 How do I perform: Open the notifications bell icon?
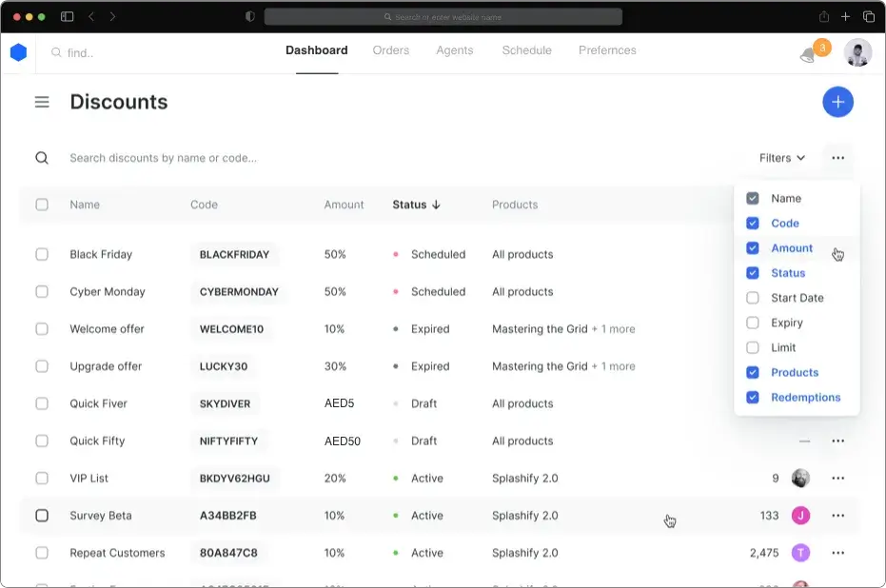pos(808,55)
